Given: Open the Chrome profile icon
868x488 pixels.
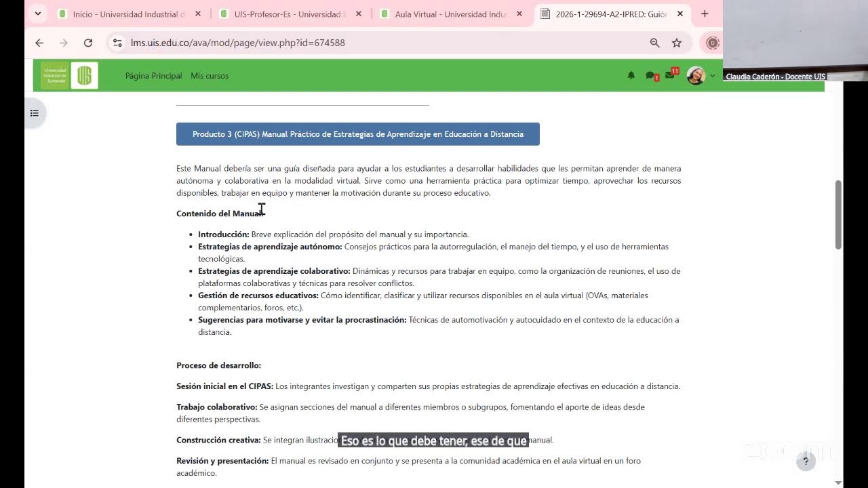Looking at the screenshot, I should pyautogui.click(x=712, y=43).
